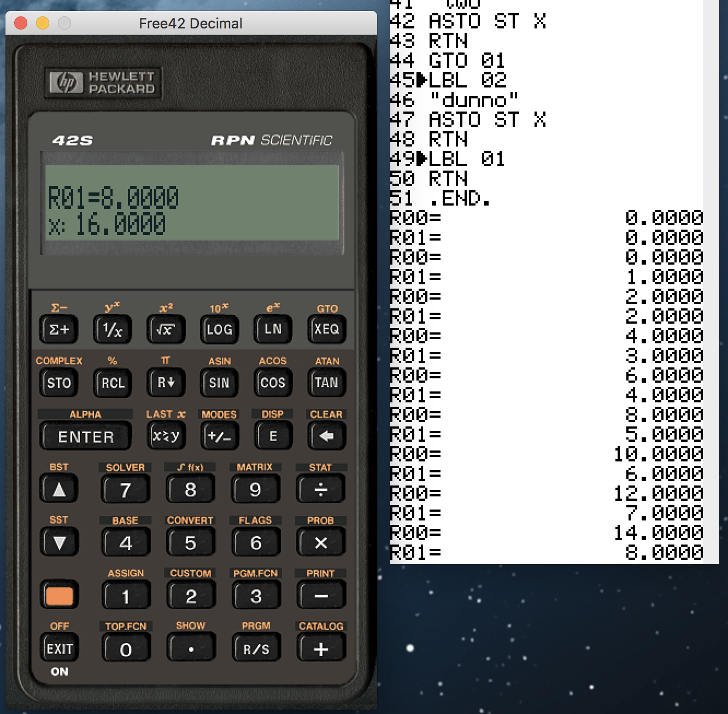Click the 'R01=8.0000' display line
The height and width of the screenshot is (714, 728).
(114, 198)
